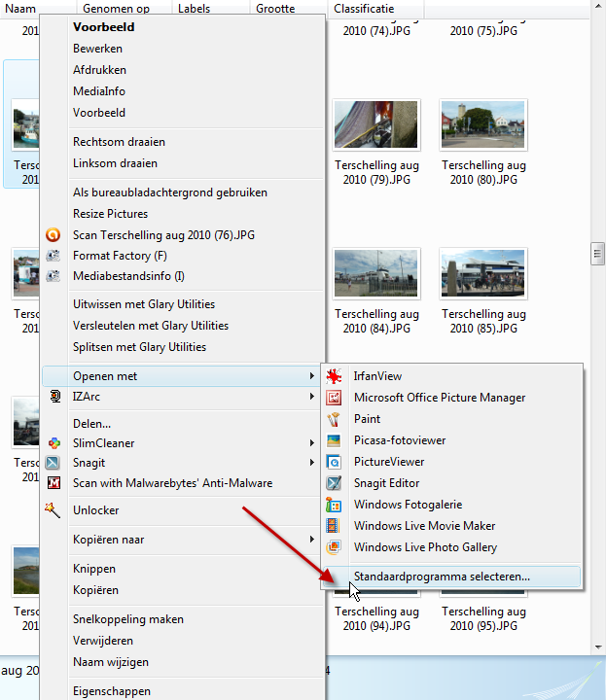Click the PictureViewer icon in submenu
The width and height of the screenshot is (606, 700).
point(334,462)
